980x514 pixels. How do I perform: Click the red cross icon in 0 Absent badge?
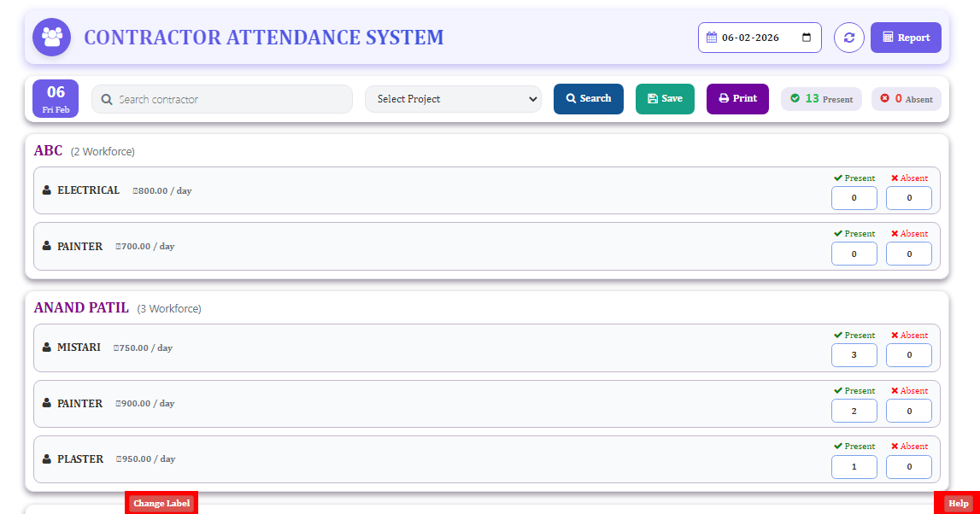(x=884, y=98)
